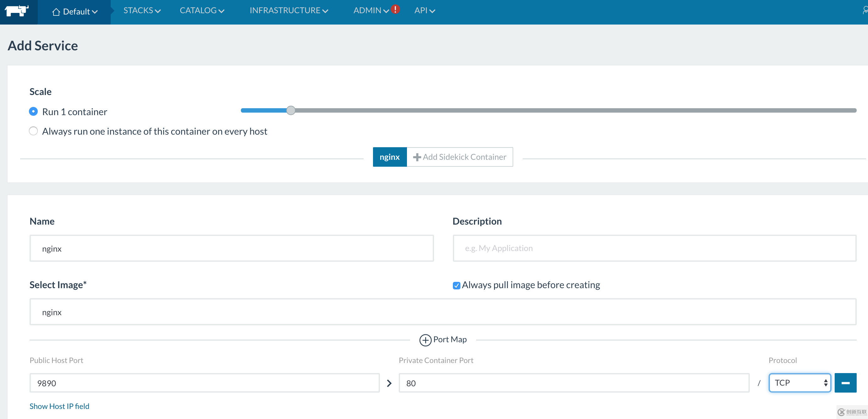Viewport: 868px width, 419px height.
Task: Click the port mapping arrow direction icon
Action: coord(389,383)
